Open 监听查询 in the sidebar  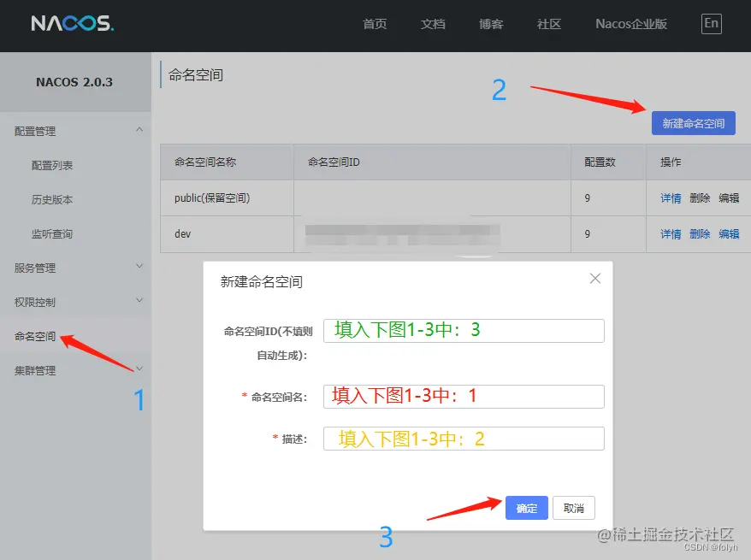pos(51,234)
